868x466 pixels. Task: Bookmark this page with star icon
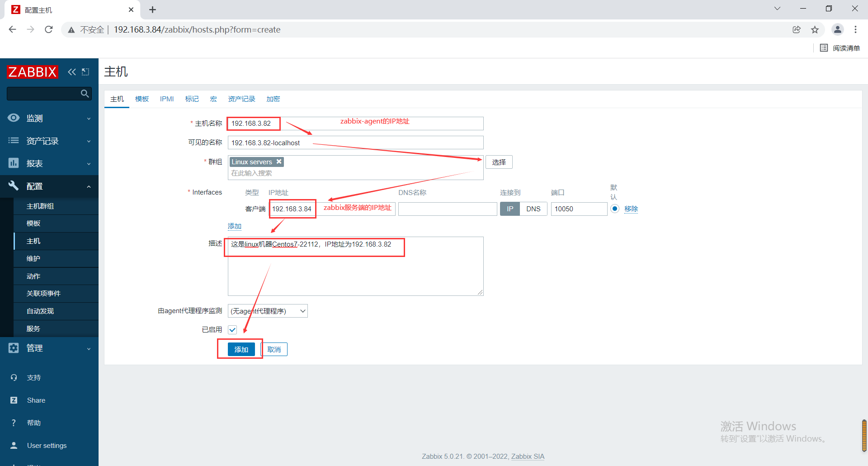point(815,29)
